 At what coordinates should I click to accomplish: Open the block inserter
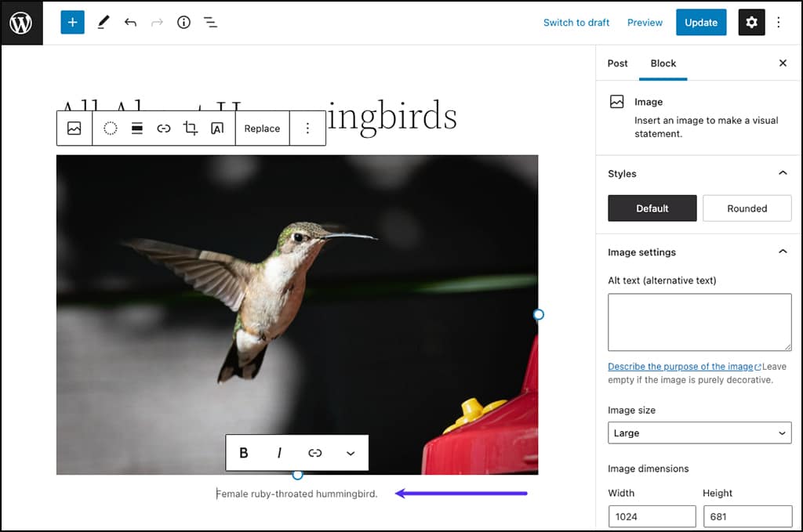click(x=72, y=22)
